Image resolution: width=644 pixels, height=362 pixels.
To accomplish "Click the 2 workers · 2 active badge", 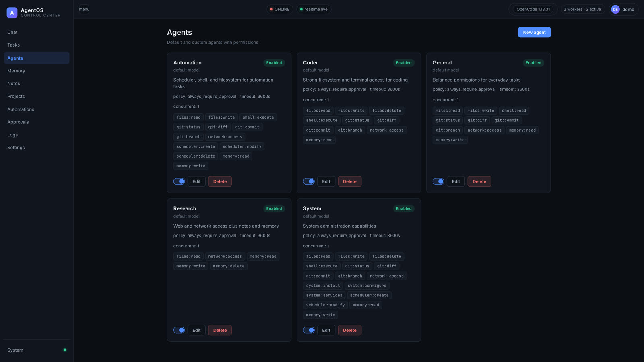I will [582, 9].
